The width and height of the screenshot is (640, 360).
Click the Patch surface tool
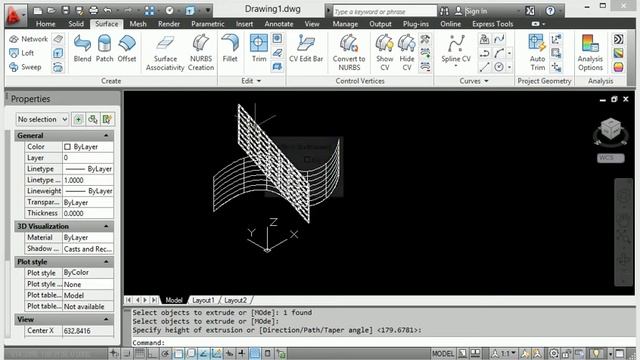(x=104, y=48)
